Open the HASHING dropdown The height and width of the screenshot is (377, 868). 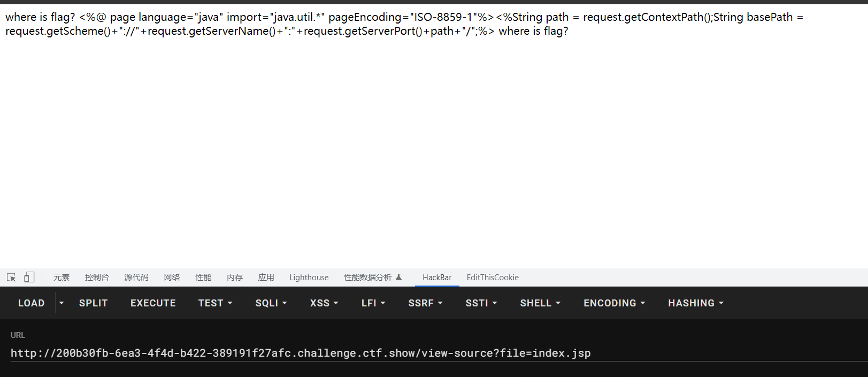coord(695,303)
